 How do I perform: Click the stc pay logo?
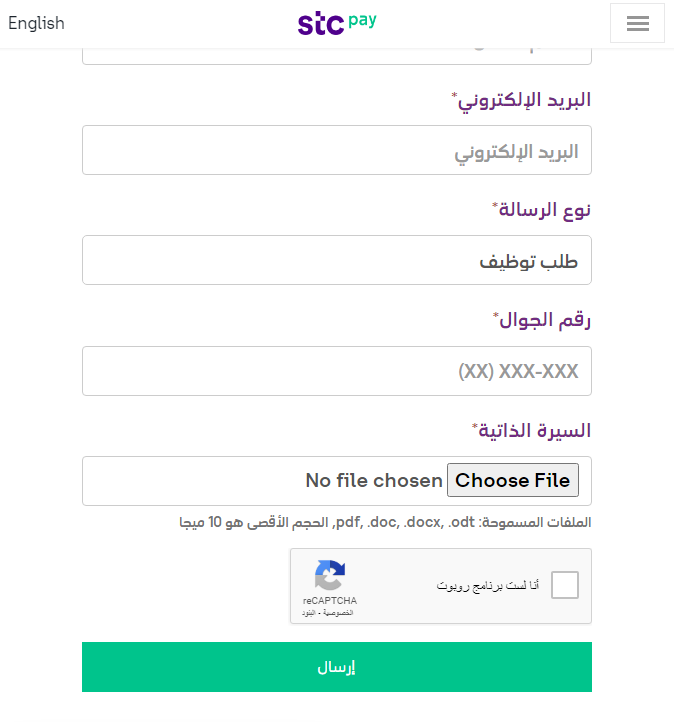click(x=337, y=24)
